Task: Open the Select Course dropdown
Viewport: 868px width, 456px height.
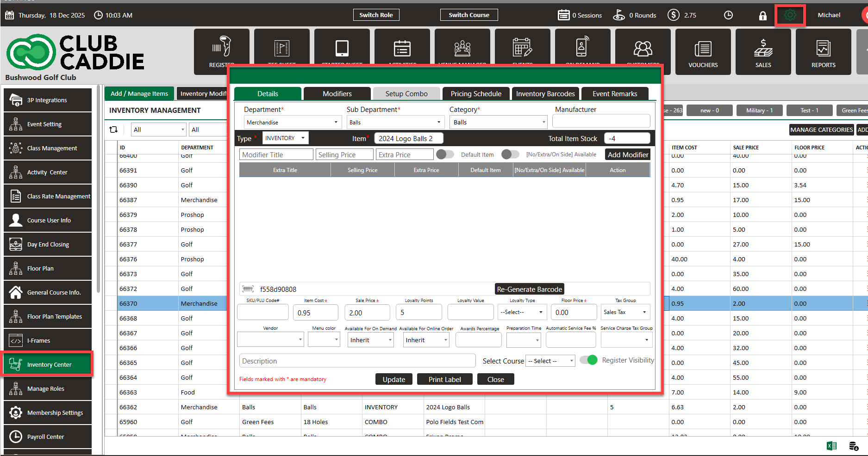Action: click(x=550, y=361)
